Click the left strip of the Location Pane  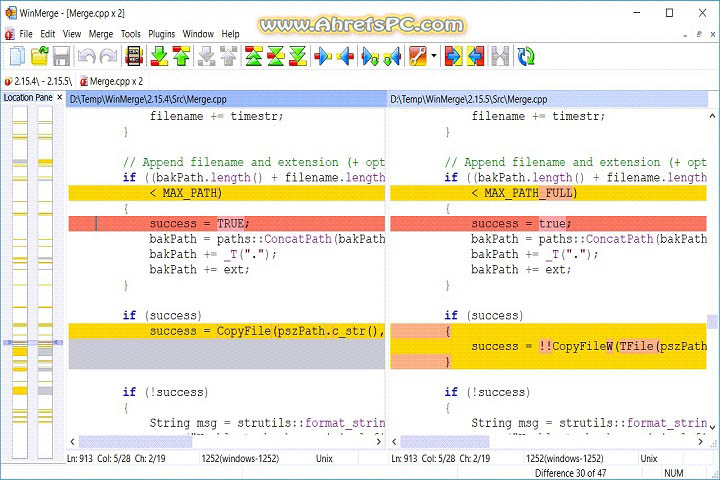pyautogui.click(x=20, y=282)
